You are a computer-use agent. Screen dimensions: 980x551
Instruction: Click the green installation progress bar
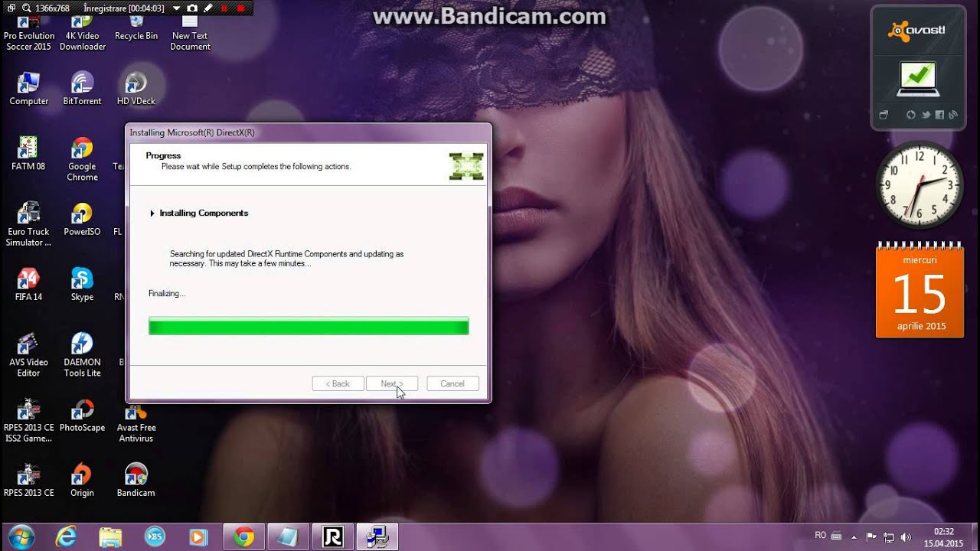click(309, 326)
